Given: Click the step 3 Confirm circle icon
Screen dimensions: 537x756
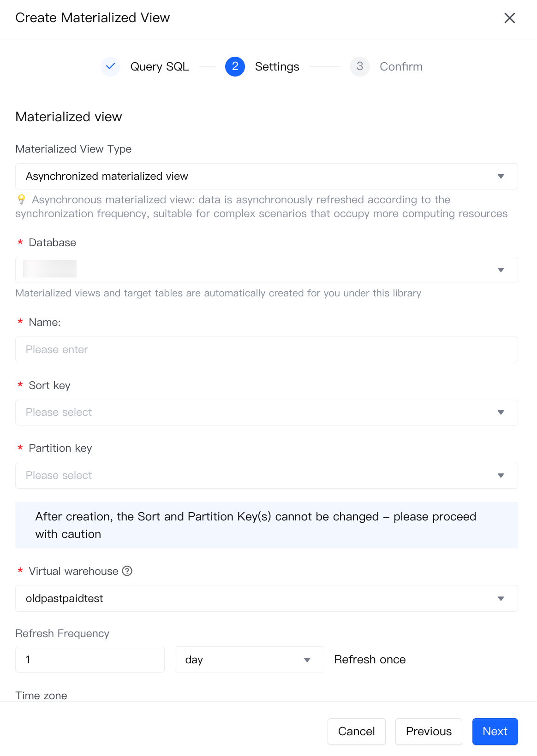Looking at the screenshot, I should click(x=359, y=66).
